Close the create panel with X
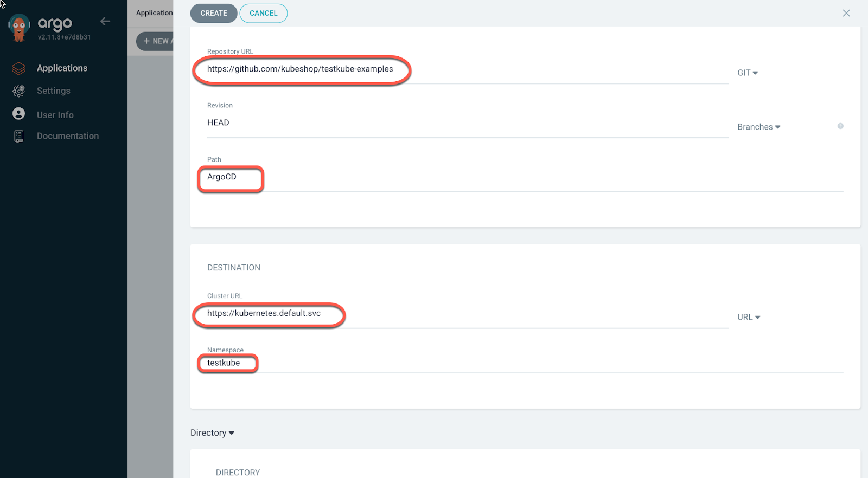Screen dimensions: 868x478 846,13
